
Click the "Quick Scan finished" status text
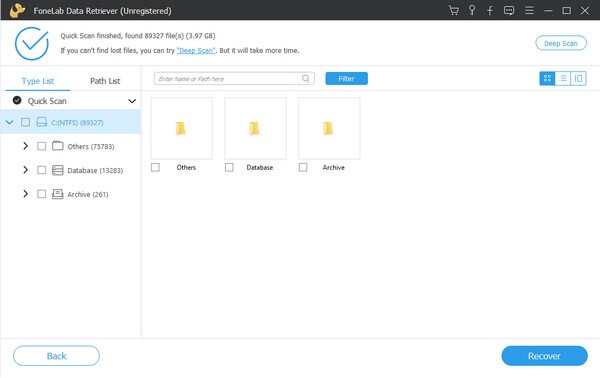(138, 36)
